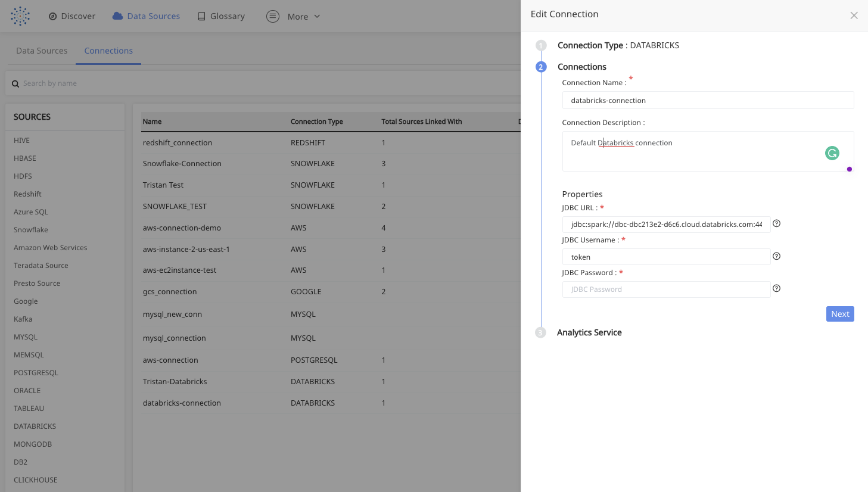Close the Edit Connection panel
Screen dimensions: 868x492
point(854,15)
